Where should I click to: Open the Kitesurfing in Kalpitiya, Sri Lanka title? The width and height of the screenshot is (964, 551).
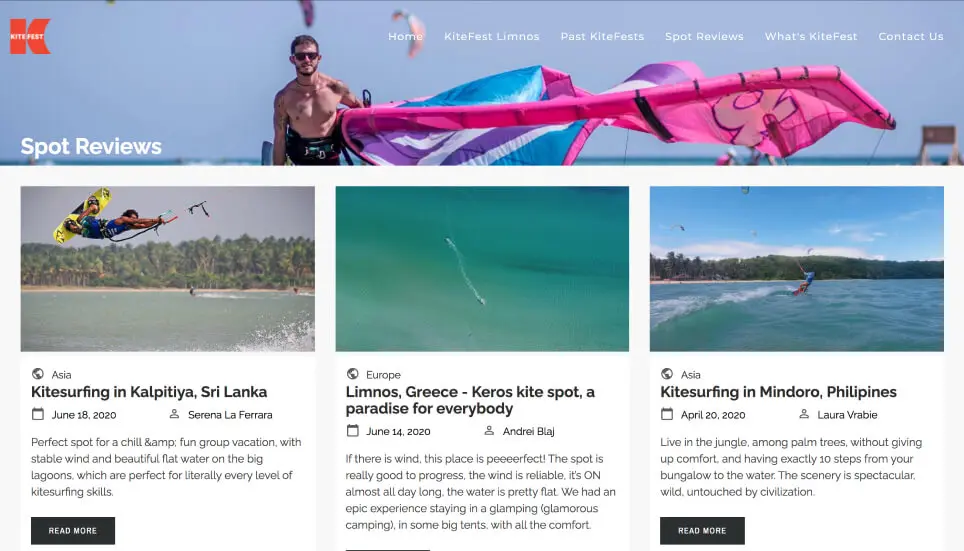[x=149, y=392]
